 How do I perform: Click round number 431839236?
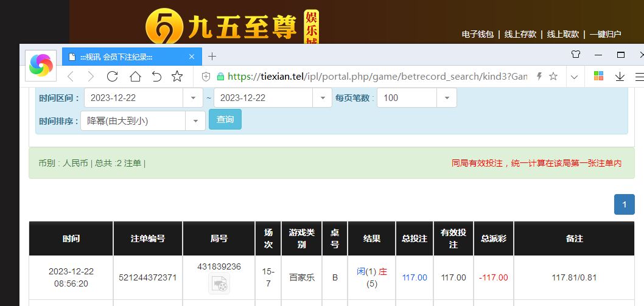[219, 266]
